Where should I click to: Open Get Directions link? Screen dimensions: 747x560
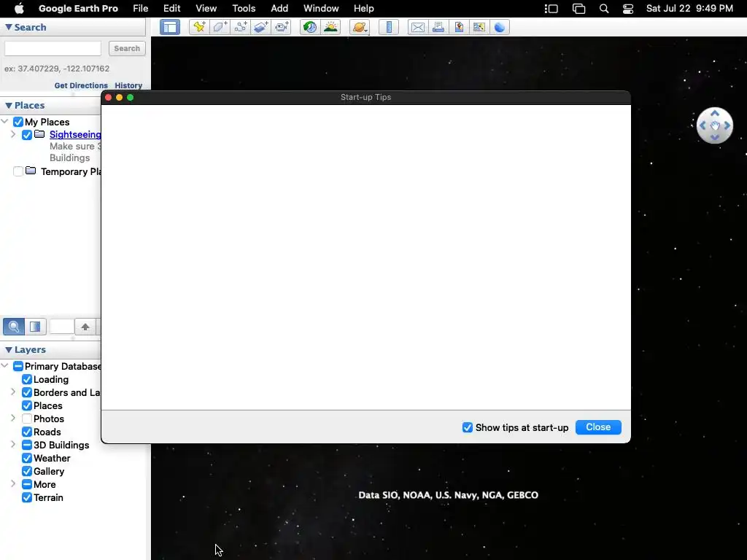pyautogui.click(x=81, y=86)
